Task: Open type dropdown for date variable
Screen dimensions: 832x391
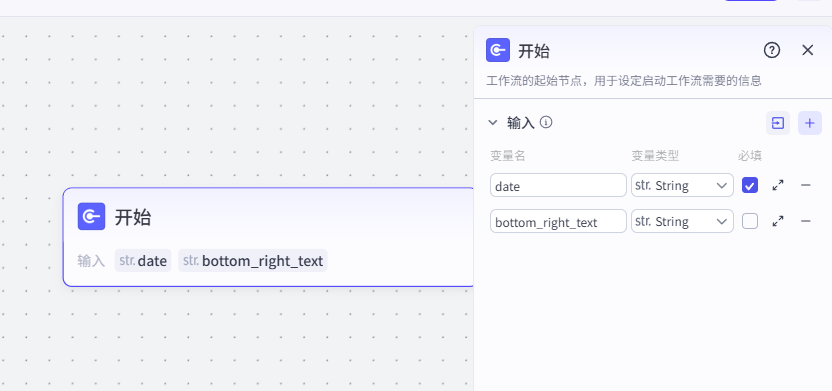Action: [682, 185]
